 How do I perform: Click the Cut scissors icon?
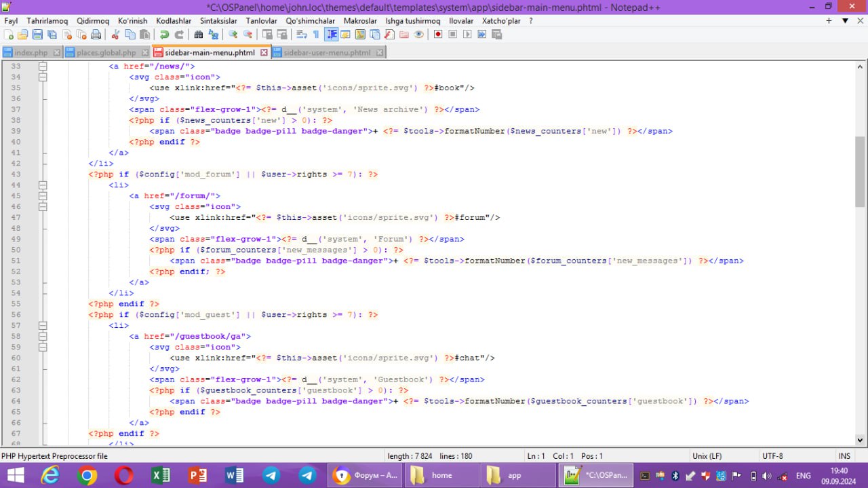tap(115, 35)
